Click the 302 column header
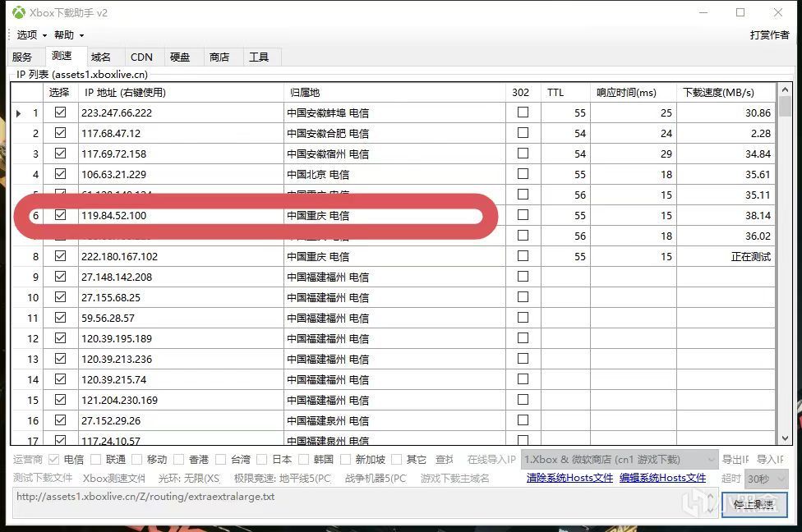802x532 pixels. pos(523,93)
